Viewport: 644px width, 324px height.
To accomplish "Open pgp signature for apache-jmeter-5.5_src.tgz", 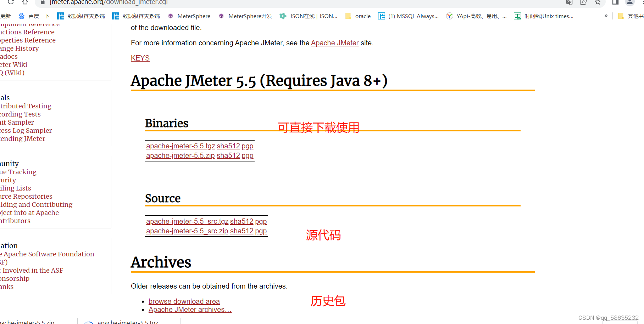I will pos(261,221).
